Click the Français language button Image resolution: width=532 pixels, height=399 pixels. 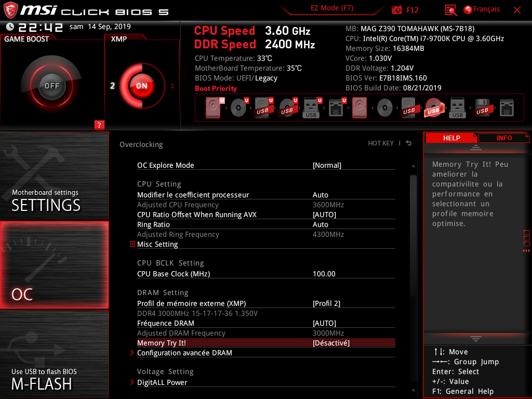point(486,9)
